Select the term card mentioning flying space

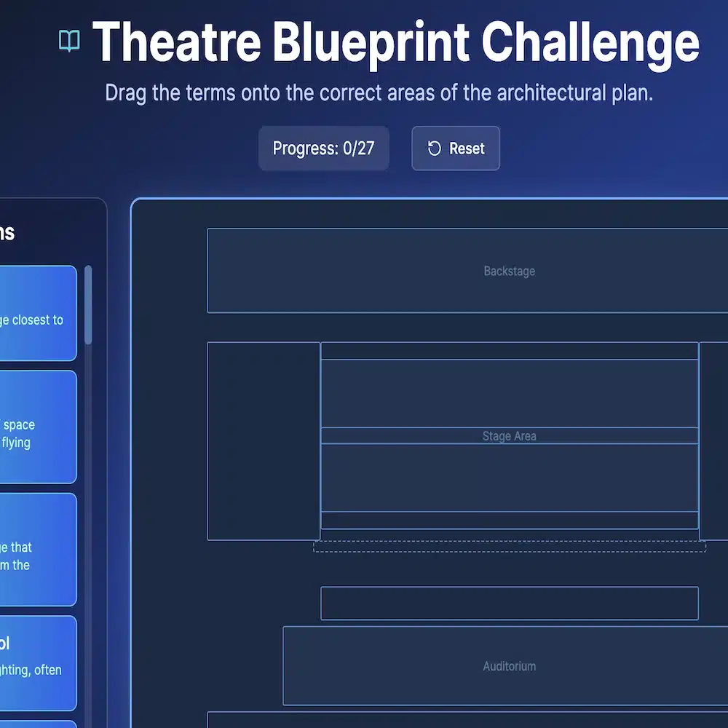(x=36, y=427)
